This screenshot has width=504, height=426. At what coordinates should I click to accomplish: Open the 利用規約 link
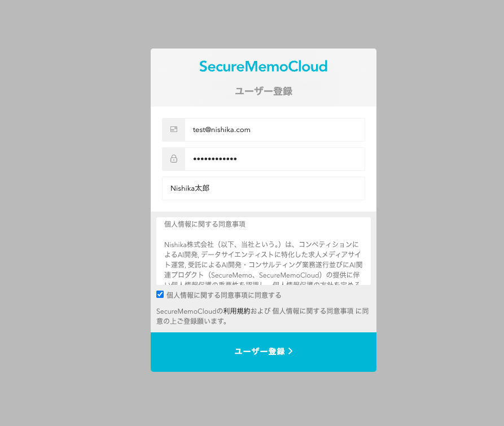(x=236, y=311)
